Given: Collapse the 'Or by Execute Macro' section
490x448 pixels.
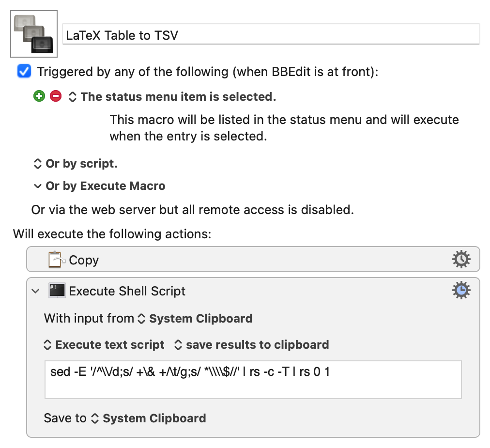Looking at the screenshot, I should pos(37,186).
